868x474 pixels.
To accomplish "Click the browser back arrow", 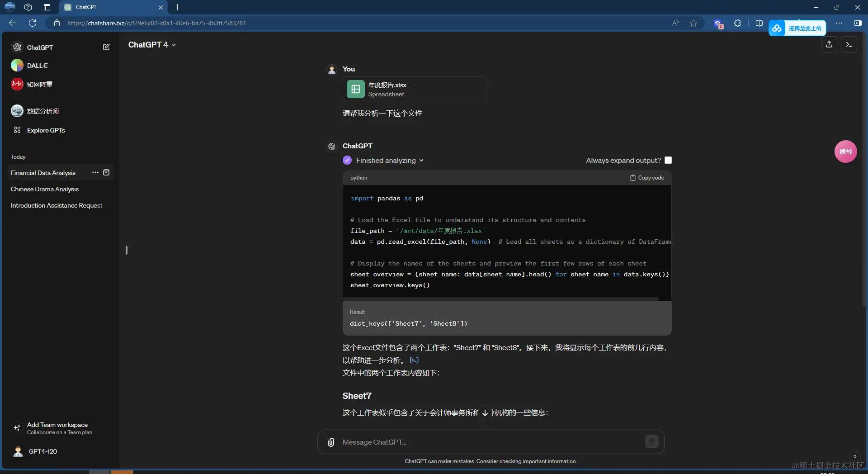I will 13,23.
